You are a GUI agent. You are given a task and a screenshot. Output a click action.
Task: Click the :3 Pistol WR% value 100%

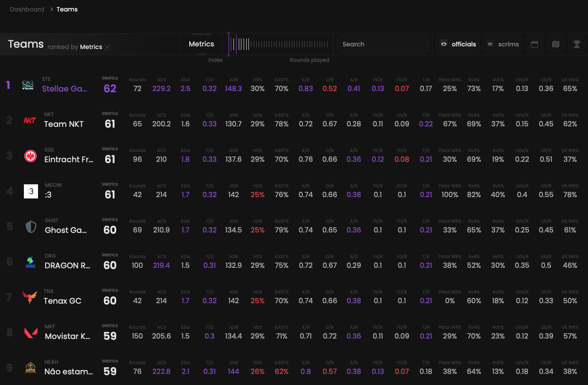(x=450, y=194)
